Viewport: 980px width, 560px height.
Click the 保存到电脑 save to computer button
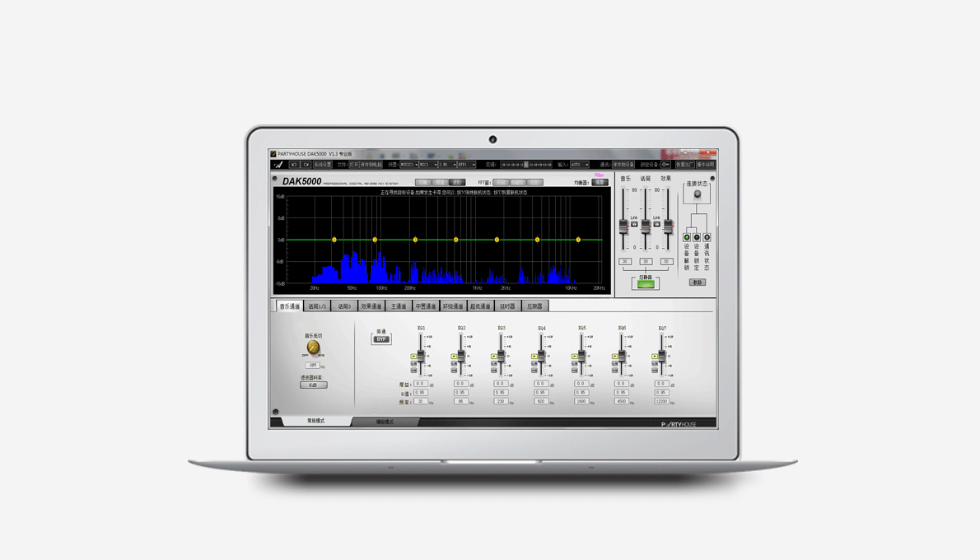pyautogui.click(x=371, y=165)
